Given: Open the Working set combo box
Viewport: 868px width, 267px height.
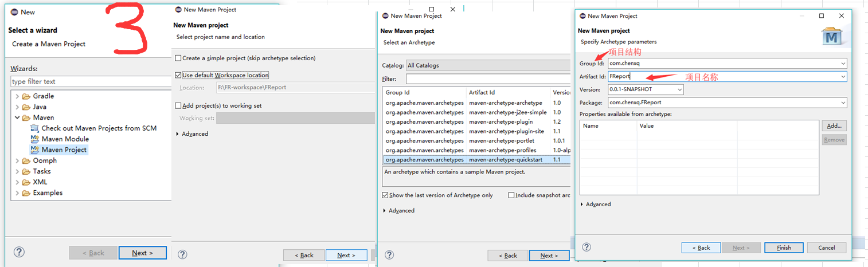Looking at the screenshot, I should tap(295, 118).
